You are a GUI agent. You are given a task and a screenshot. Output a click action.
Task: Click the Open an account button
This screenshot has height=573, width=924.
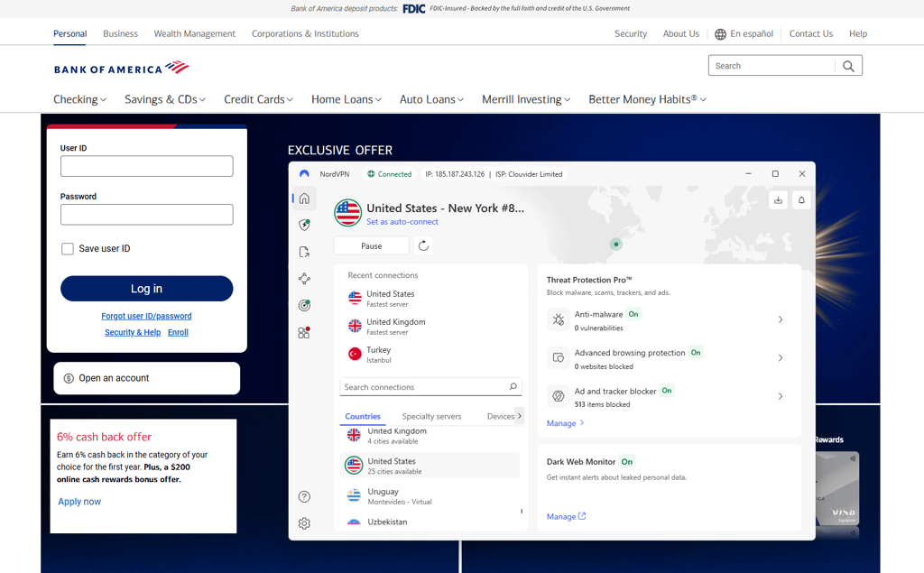[x=147, y=378]
